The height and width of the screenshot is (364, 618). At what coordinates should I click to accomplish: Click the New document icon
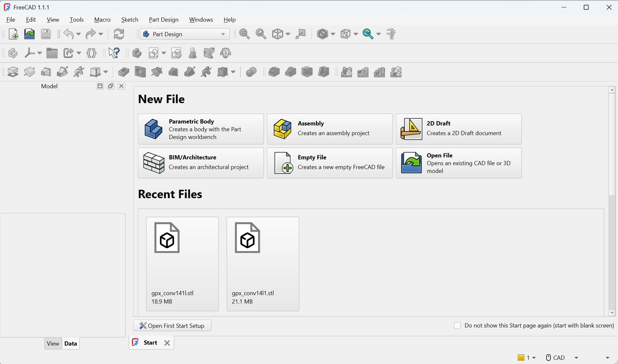click(13, 34)
